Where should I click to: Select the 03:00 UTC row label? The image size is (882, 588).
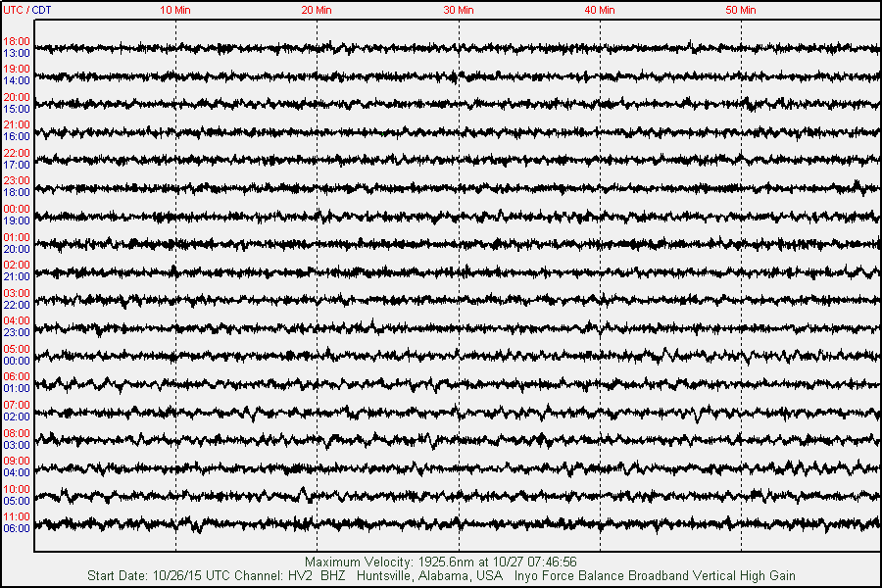pos(17,293)
